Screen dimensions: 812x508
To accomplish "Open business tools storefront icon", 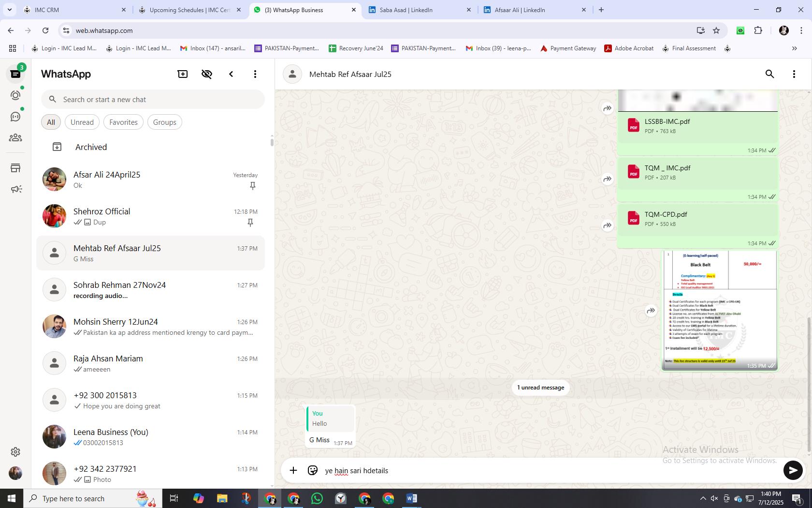I will click(x=15, y=168).
